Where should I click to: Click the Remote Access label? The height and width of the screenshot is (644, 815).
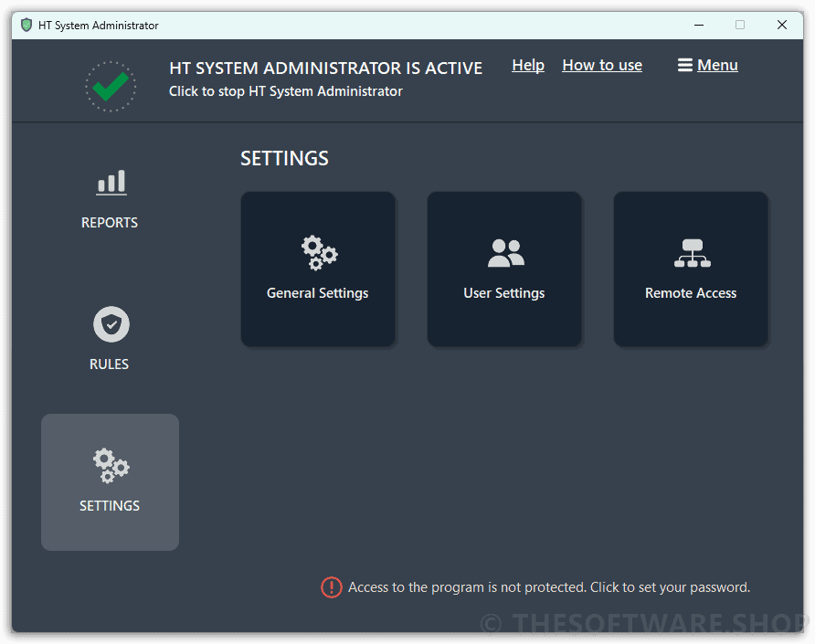pyautogui.click(x=691, y=293)
